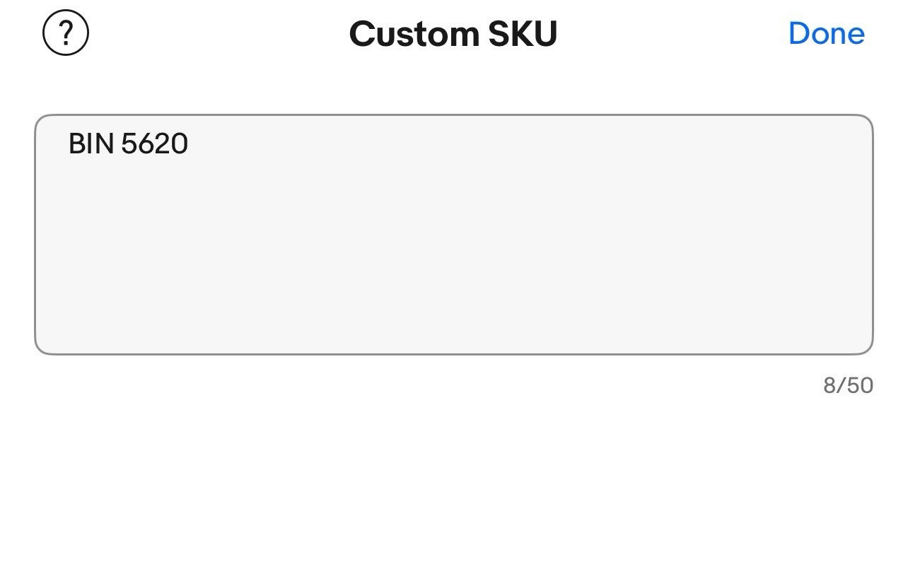Image resolution: width=908 pixels, height=588 pixels.
Task: Click the blue Done link
Action: pos(826,33)
